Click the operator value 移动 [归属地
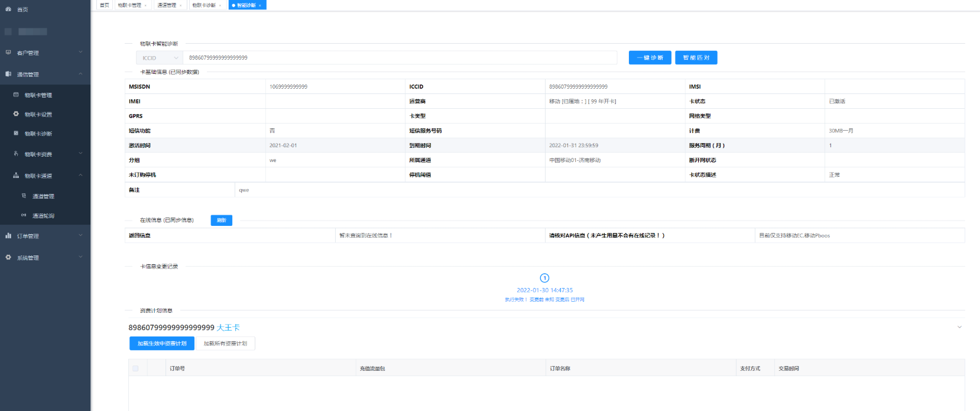The image size is (980, 411). pyautogui.click(x=582, y=102)
